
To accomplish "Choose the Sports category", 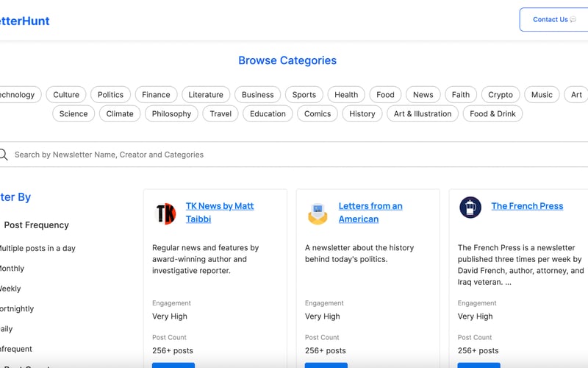I will 304,95.
